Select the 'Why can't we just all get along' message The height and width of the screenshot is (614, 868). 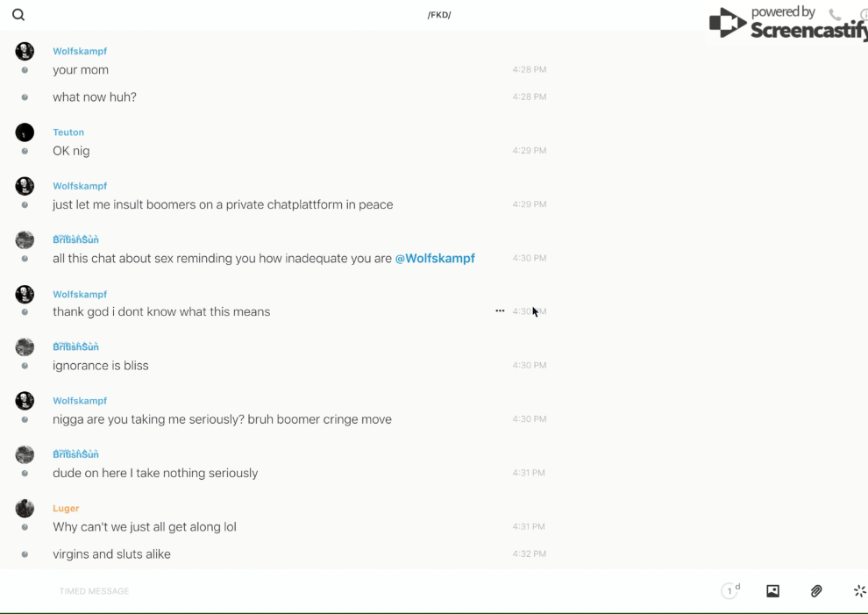click(145, 527)
